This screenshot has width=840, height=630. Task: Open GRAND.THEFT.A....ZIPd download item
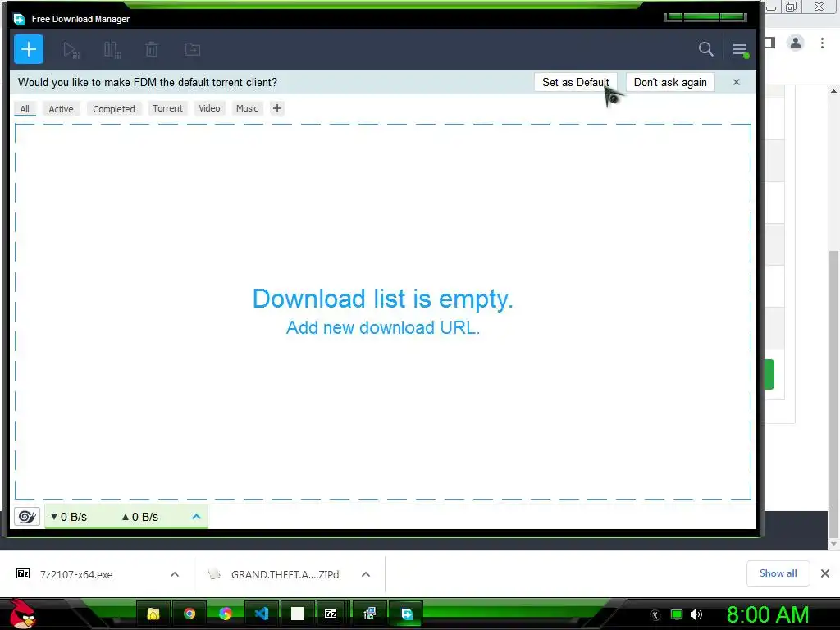tap(285, 574)
